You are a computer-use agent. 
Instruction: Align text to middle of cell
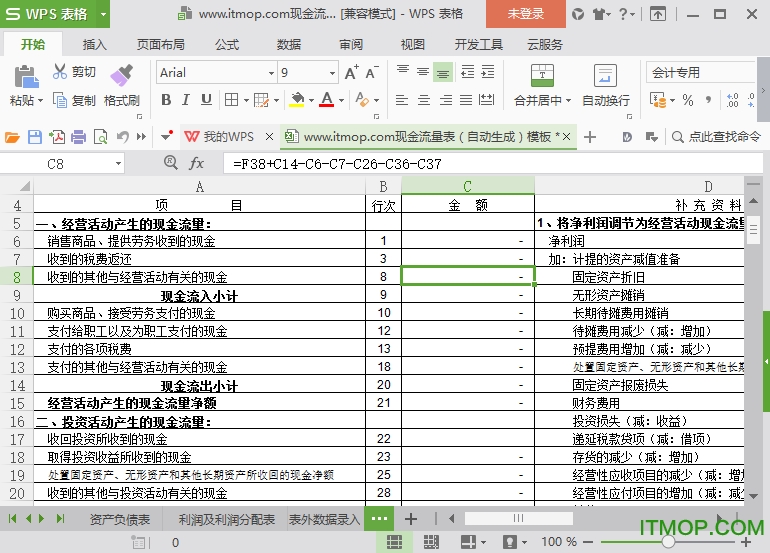coord(423,72)
